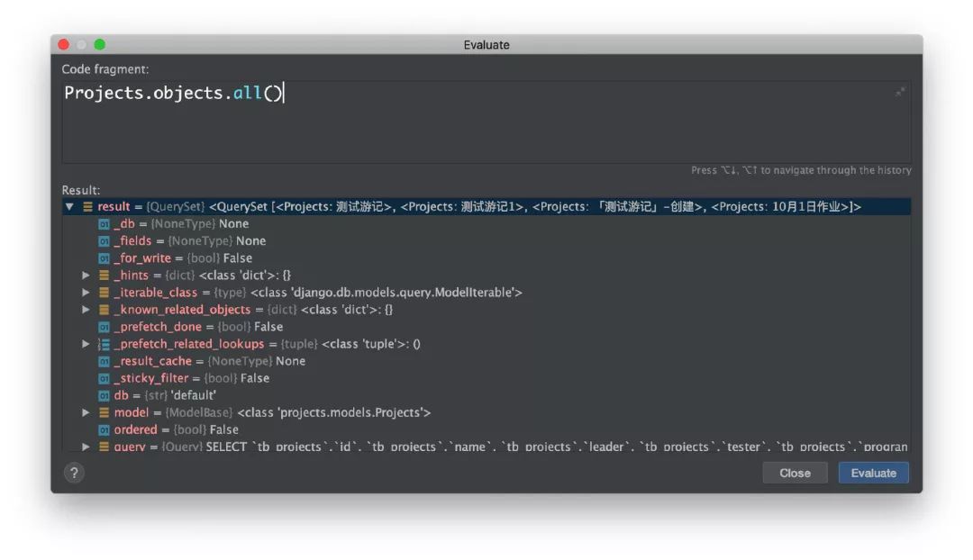
Task: Click the query row icon
Action: coord(104,447)
